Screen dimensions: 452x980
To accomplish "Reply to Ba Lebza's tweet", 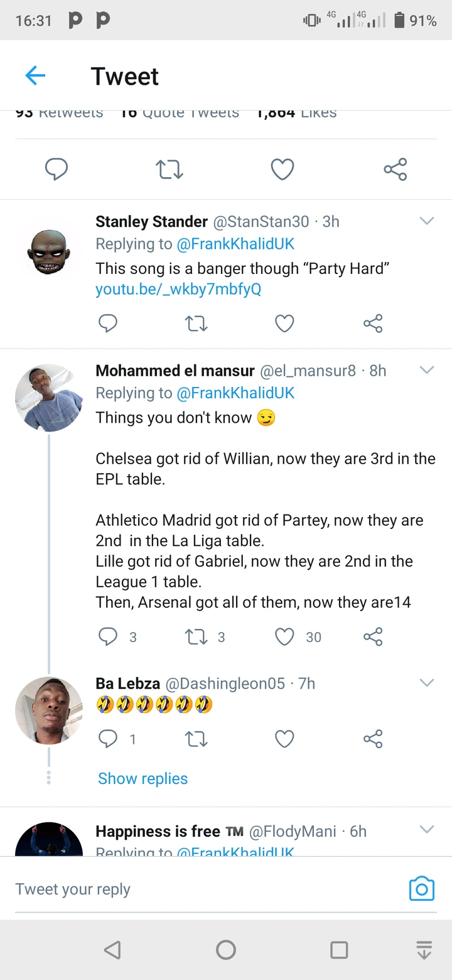I will [108, 739].
